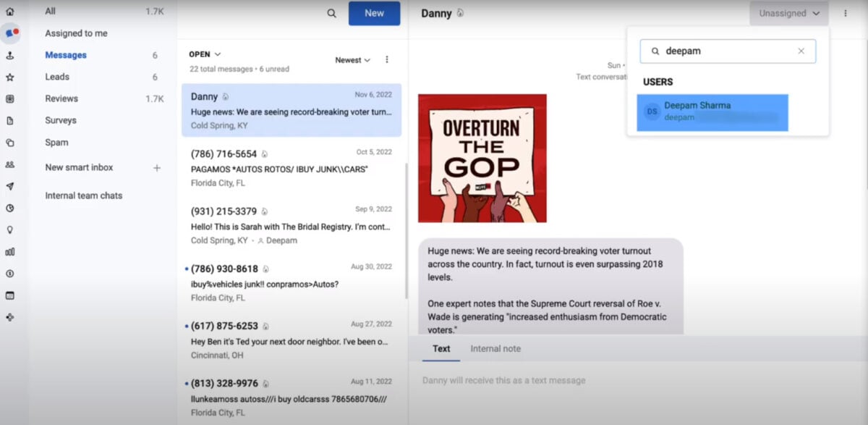Screen dimensions: 868x425
Task: Clear the deepam search text
Action: (x=801, y=51)
